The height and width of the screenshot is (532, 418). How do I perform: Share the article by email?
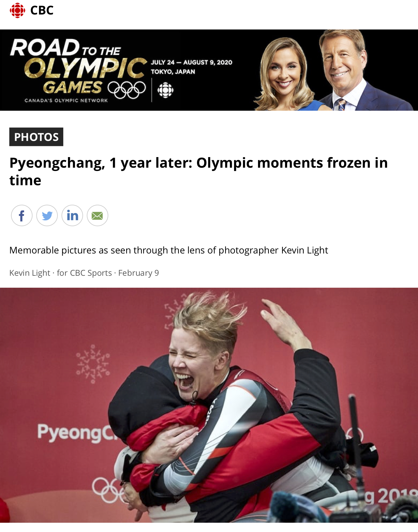[97, 216]
